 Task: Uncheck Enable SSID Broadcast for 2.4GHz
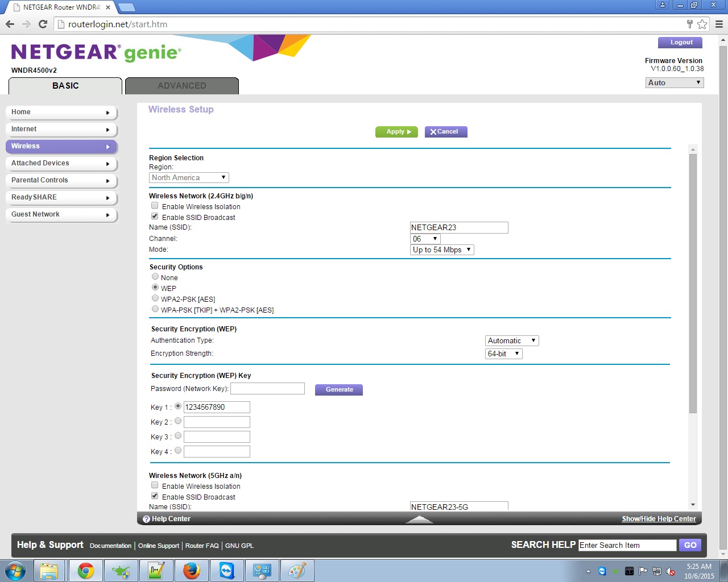tap(155, 217)
